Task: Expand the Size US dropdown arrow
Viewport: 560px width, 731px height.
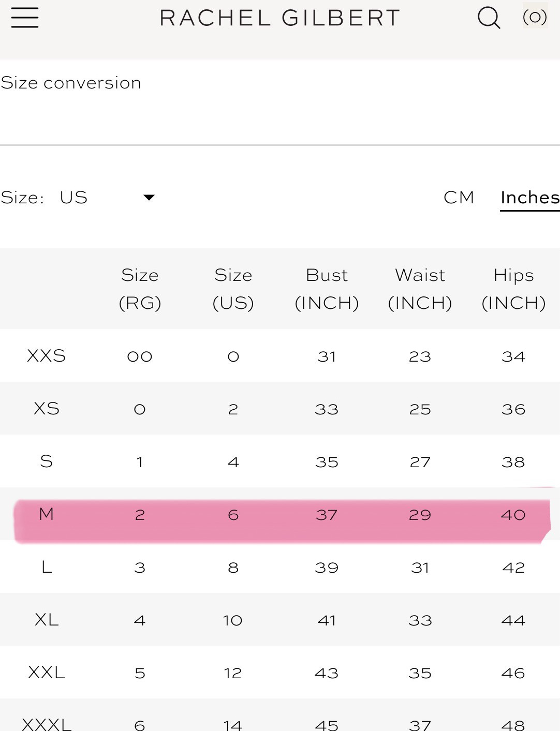Action: (149, 197)
